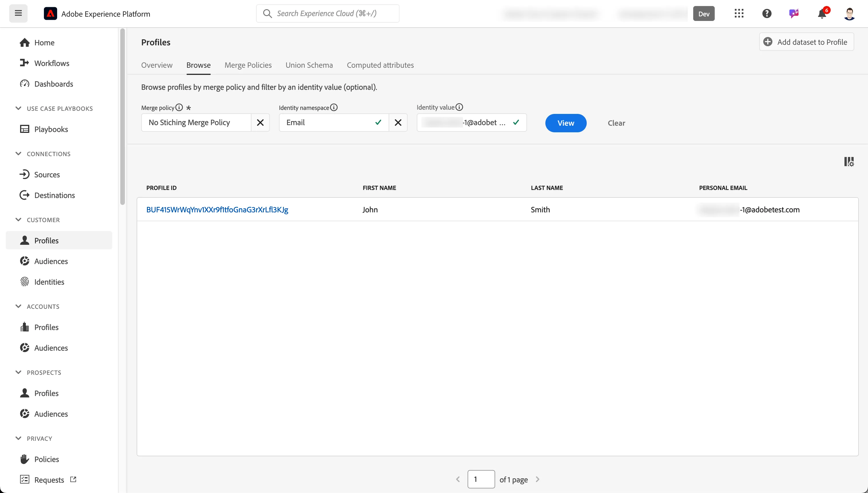Image resolution: width=868 pixels, height=493 pixels.
Task: Collapse the Use Case Playbooks section
Action: coord(18,108)
